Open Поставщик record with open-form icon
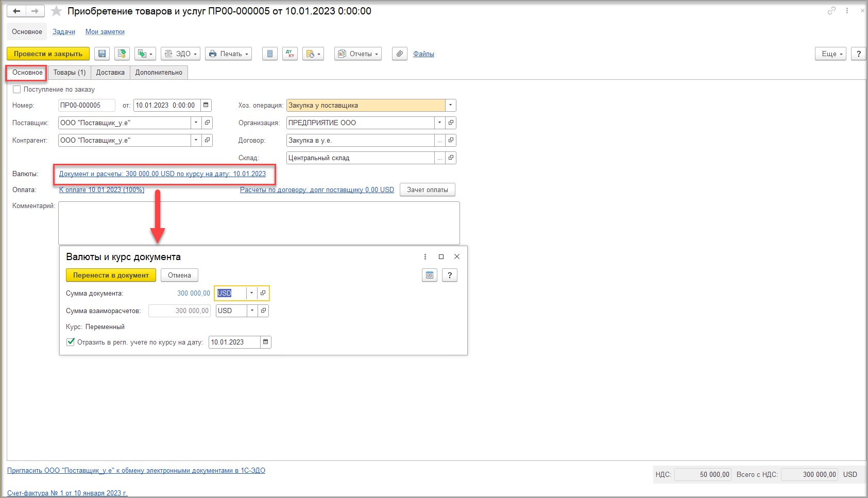The image size is (868, 498). (207, 123)
